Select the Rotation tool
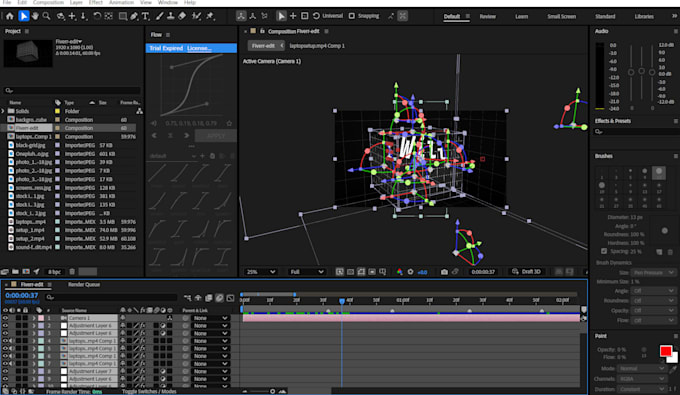The width and height of the screenshot is (680, 395). click(97, 16)
